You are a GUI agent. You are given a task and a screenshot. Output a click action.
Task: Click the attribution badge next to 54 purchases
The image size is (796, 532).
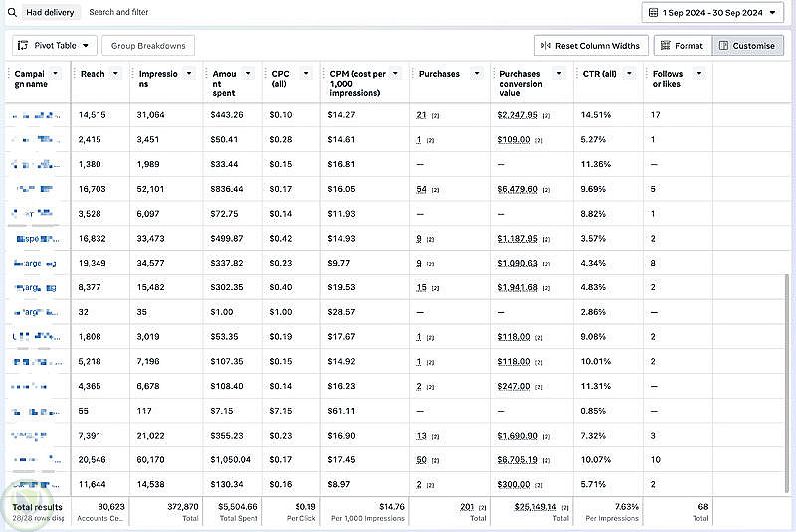tap(435, 189)
